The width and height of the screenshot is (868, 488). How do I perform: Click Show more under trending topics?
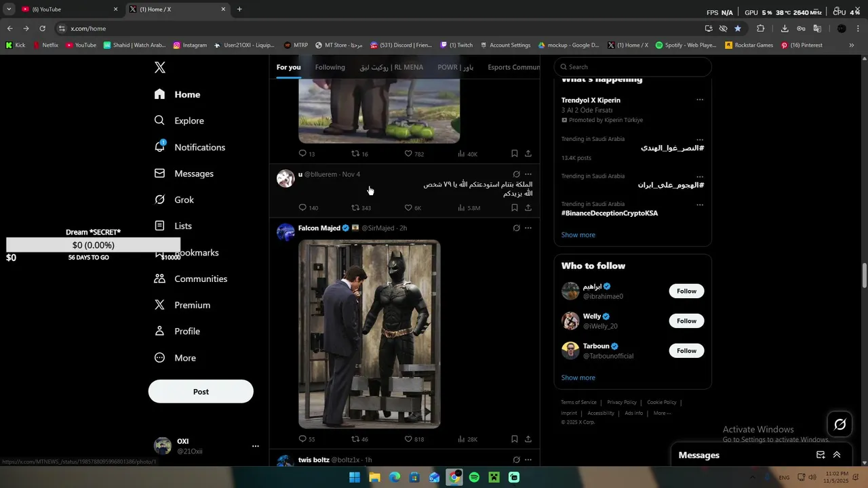(x=578, y=235)
